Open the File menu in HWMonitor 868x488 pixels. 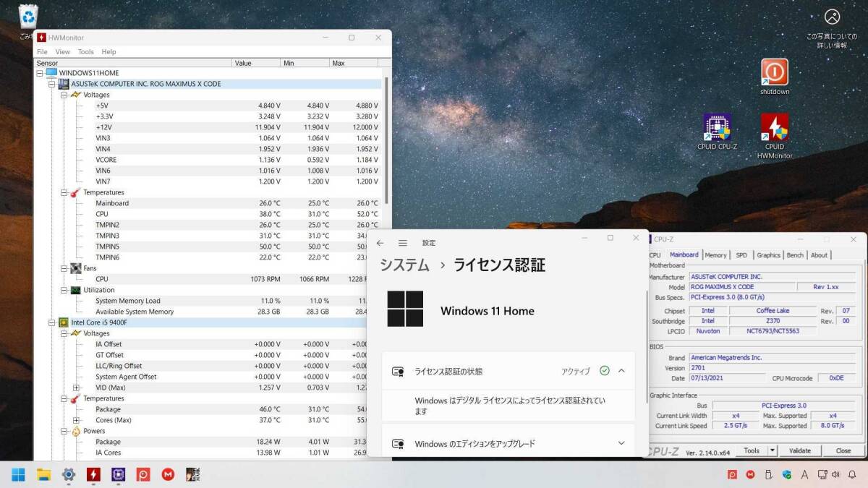[x=42, y=52]
